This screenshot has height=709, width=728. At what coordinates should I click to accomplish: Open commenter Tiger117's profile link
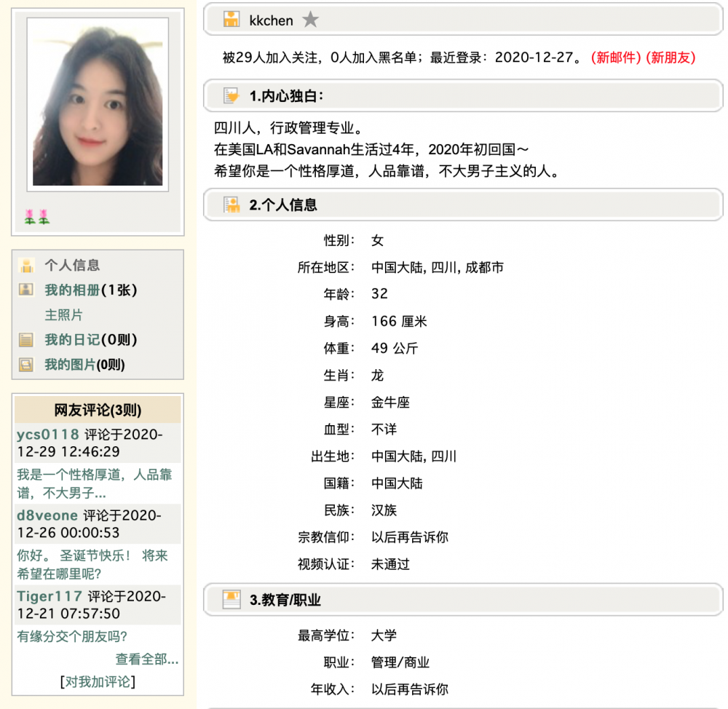(x=50, y=596)
